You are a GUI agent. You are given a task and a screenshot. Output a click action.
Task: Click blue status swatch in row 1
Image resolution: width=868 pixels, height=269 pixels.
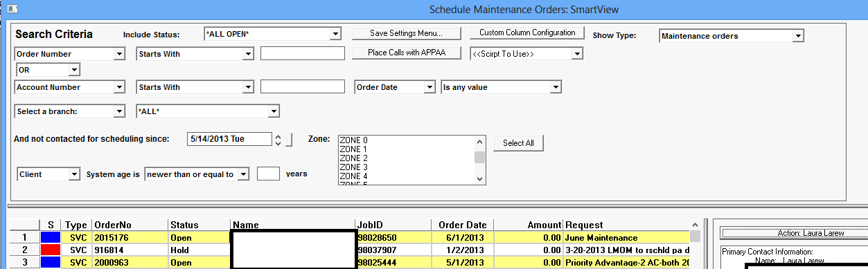[51, 237]
